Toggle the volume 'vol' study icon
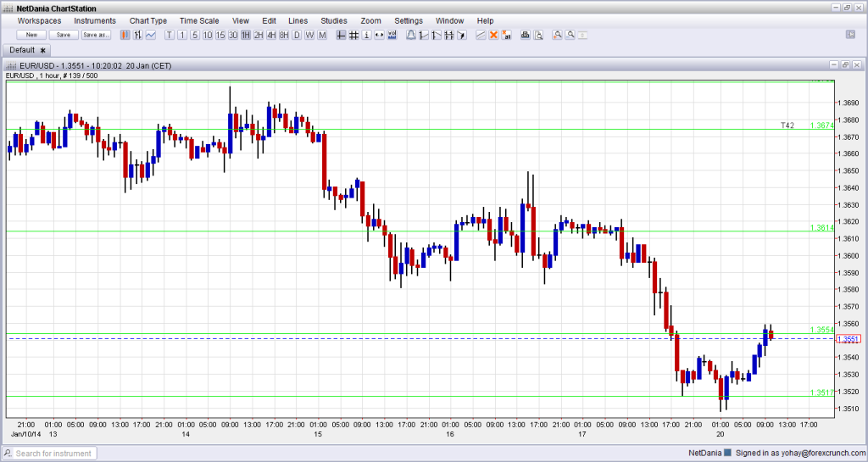Viewport: 868px width, 462px height. (392, 35)
